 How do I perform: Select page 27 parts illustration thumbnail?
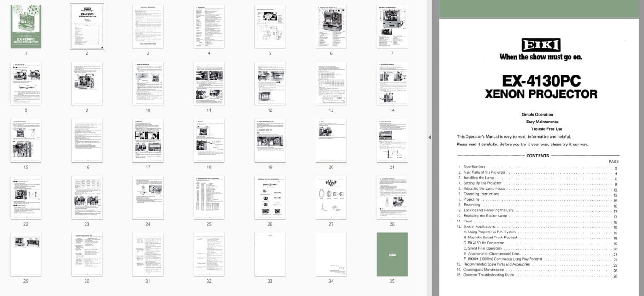[331, 197]
